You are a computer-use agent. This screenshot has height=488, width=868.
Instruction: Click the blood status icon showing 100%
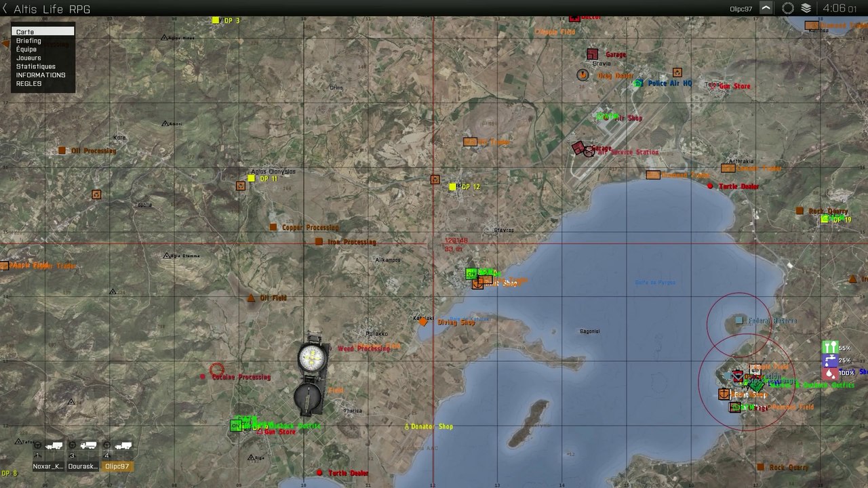[x=830, y=373]
